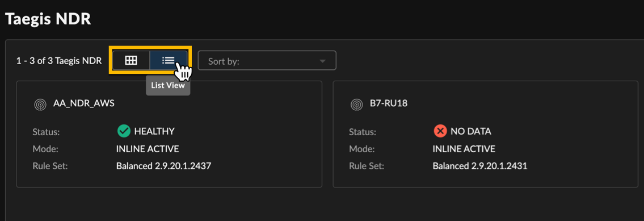644x221 pixels.
Task: Click the AA_NDR_AWS sensor icon
Action: [40, 105]
